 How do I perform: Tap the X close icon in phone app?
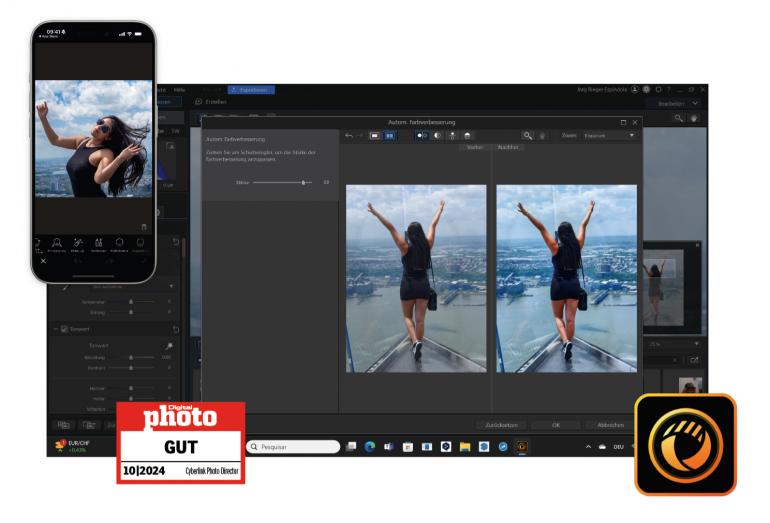click(43, 261)
